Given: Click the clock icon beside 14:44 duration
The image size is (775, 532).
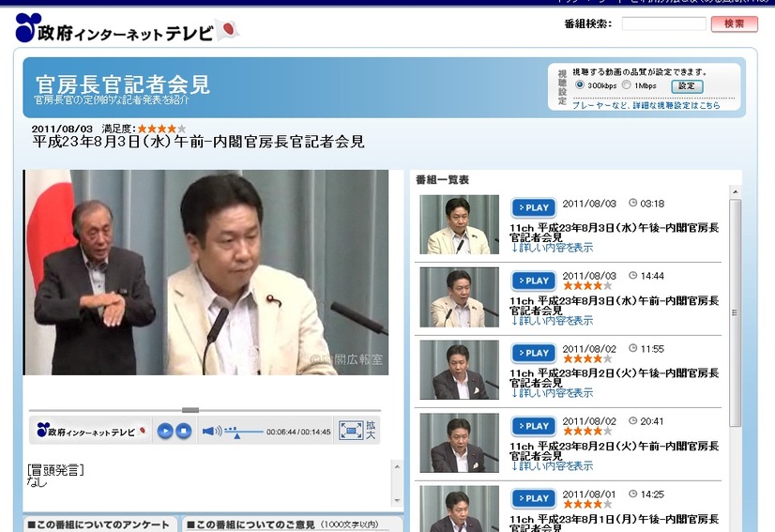Looking at the screenshot, I should tap(632, 276).
